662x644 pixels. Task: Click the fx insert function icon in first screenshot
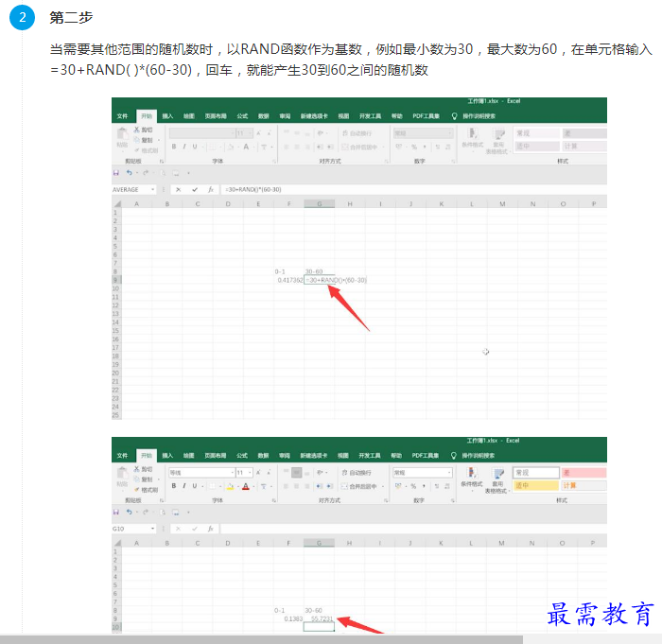coord(211,190)
